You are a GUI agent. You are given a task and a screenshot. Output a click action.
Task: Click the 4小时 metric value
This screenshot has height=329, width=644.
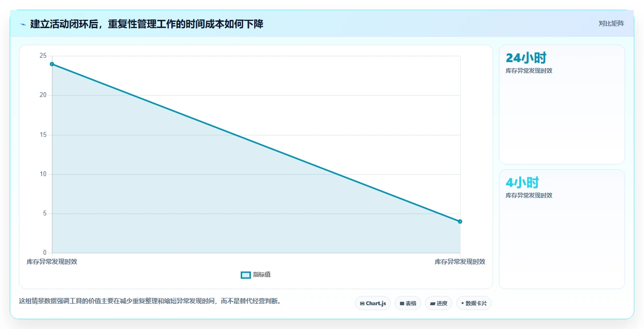[x=522, y=182]
